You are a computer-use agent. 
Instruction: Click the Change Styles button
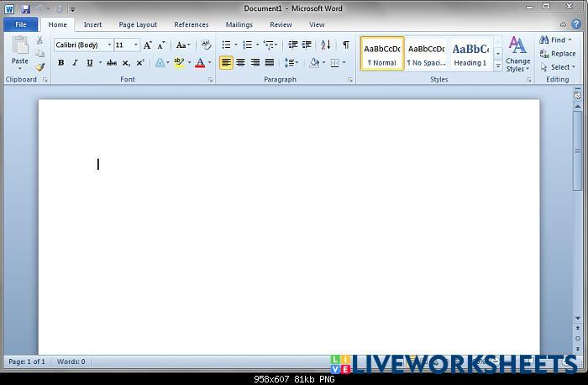517,55
